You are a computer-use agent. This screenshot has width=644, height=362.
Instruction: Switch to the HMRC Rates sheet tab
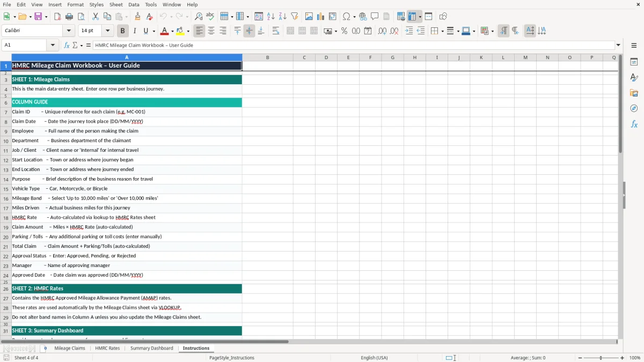point(107,348)
